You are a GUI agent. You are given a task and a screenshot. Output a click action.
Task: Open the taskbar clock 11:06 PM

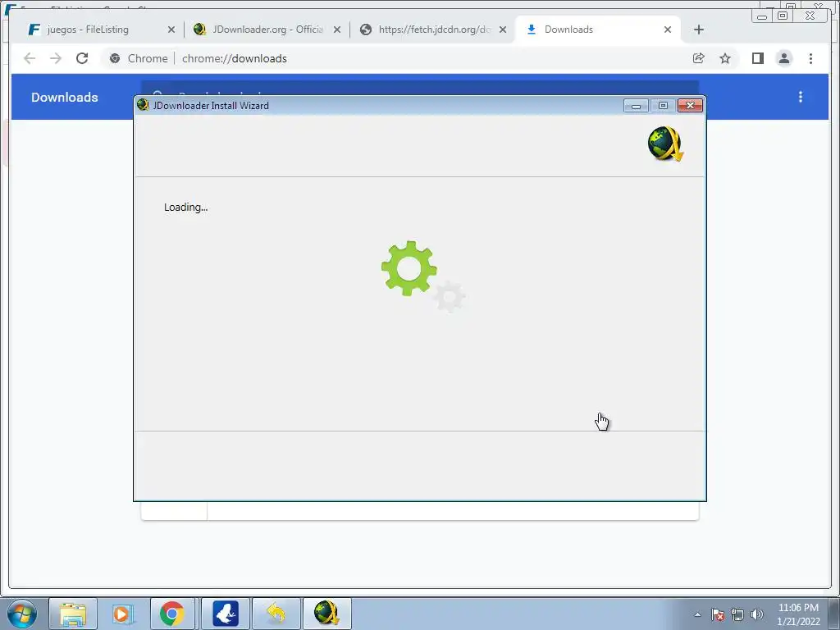pos(798,614)
